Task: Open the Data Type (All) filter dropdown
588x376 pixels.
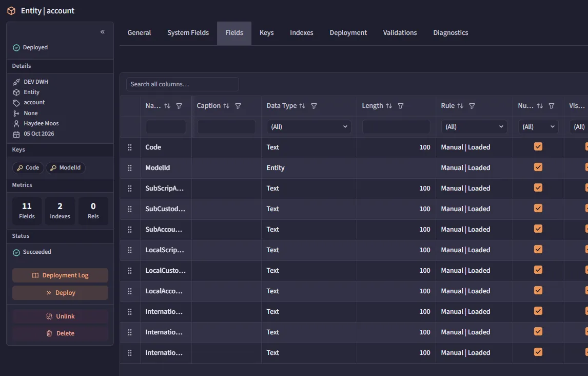Action: 309,127
